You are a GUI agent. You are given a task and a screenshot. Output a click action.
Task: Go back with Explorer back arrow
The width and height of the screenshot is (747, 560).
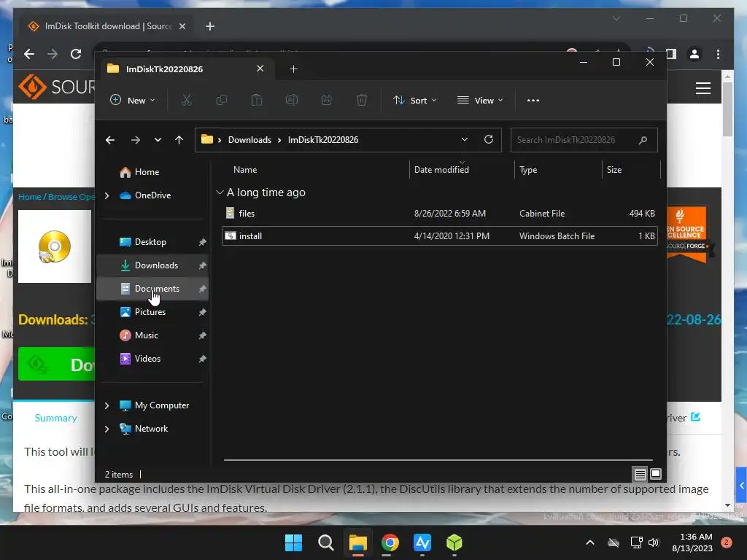click(x=110, y=140)
